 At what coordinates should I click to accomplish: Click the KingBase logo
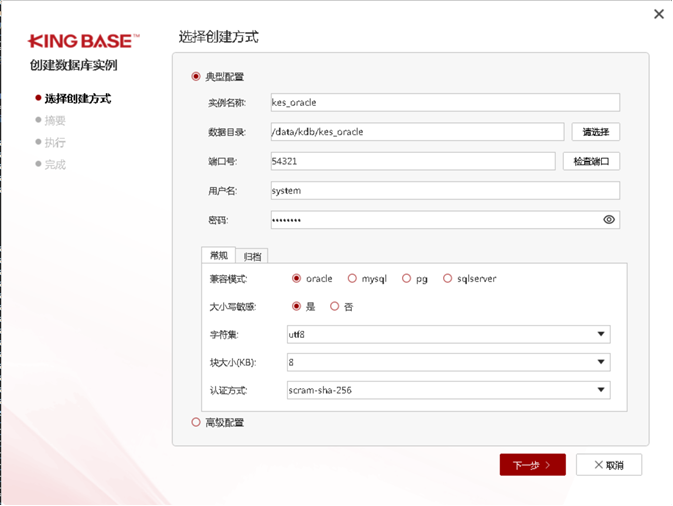pos(84,41)
